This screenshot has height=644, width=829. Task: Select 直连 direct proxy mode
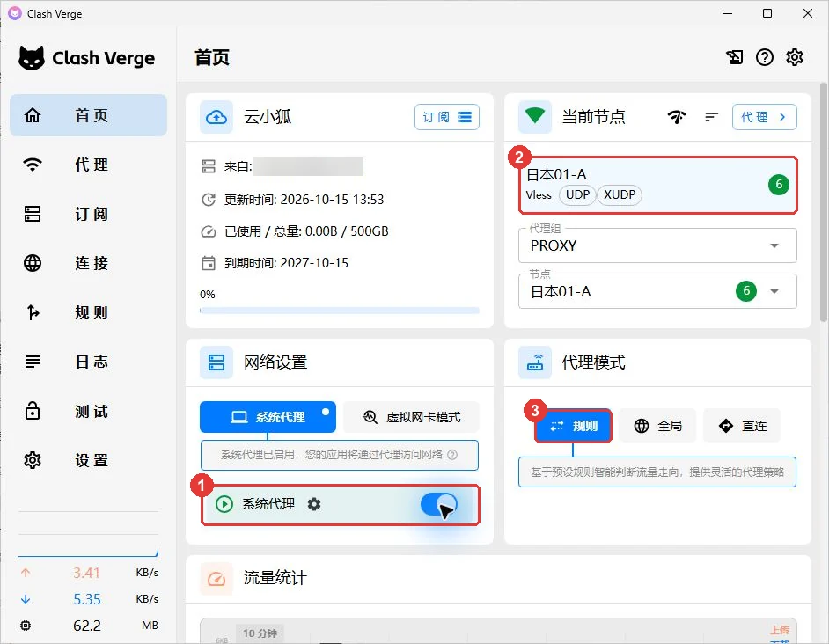(x=742, y=426)
